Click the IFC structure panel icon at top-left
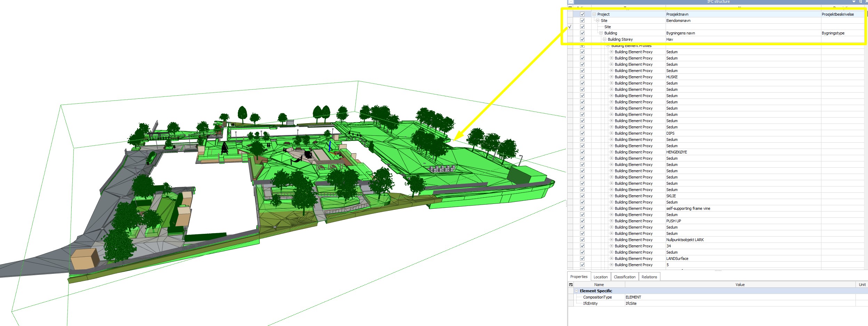The image size is (868, 326). tap(571, 2)
